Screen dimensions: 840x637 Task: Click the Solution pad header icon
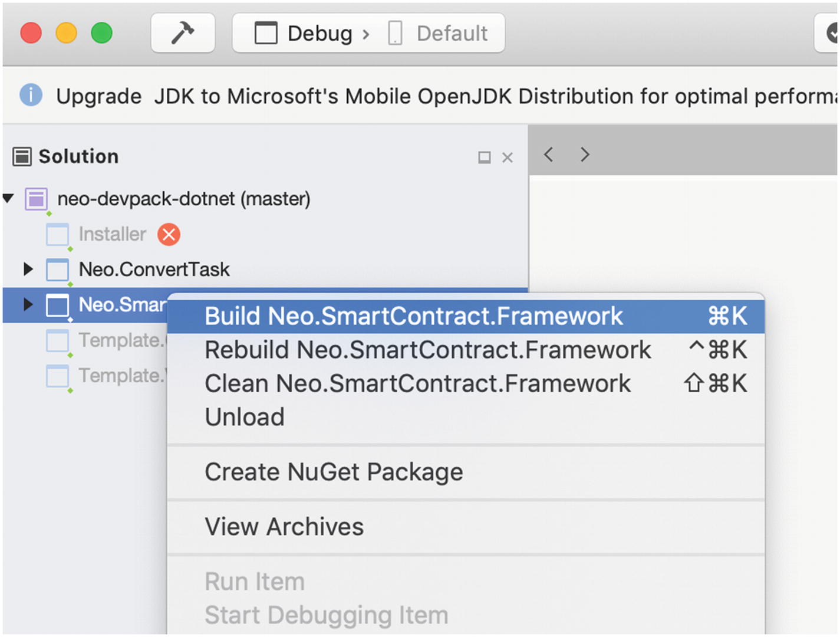(22, 157)
